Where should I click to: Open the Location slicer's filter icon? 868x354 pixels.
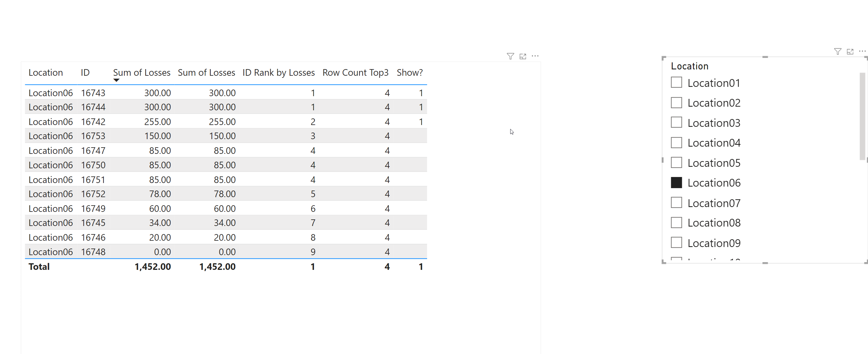(x=837, y=51)
